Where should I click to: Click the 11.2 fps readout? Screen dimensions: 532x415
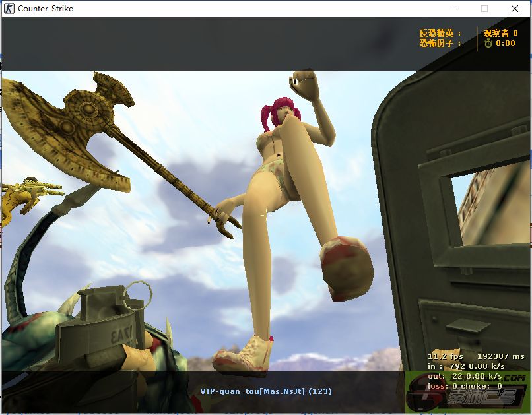[x=445, y=356]
